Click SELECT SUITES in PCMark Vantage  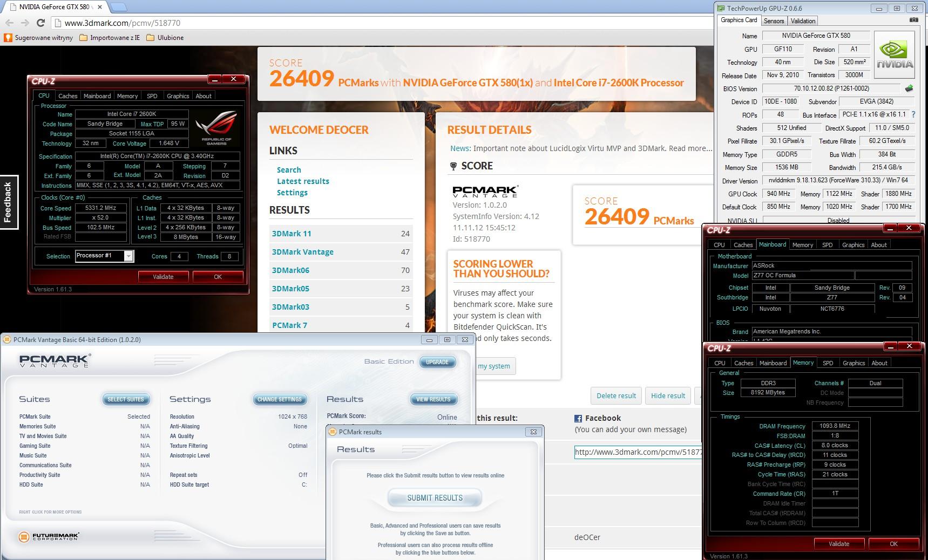[126, 399]
